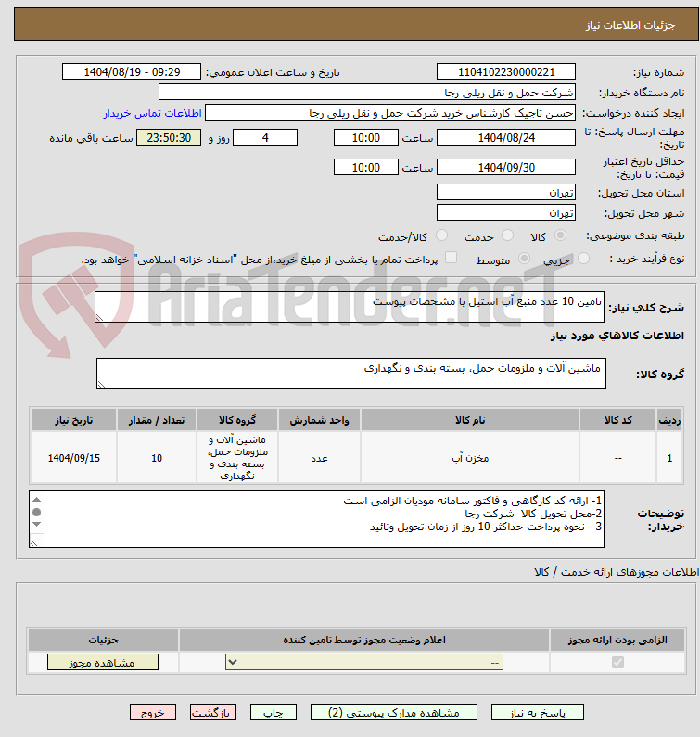The image size is (700, 737).
Task: Click the quantity cell showing 10
Action: click(157, 458)
